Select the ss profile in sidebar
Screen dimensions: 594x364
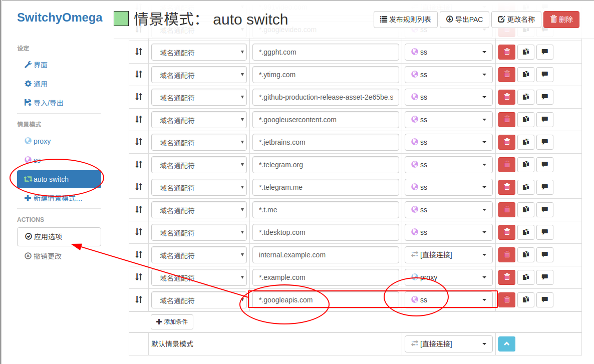(x=33, y=160)
